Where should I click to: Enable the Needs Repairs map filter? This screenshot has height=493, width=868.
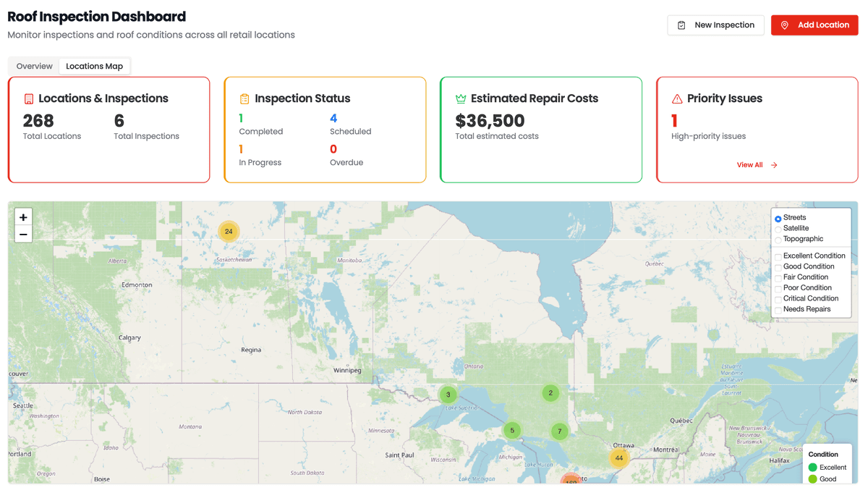778,309
